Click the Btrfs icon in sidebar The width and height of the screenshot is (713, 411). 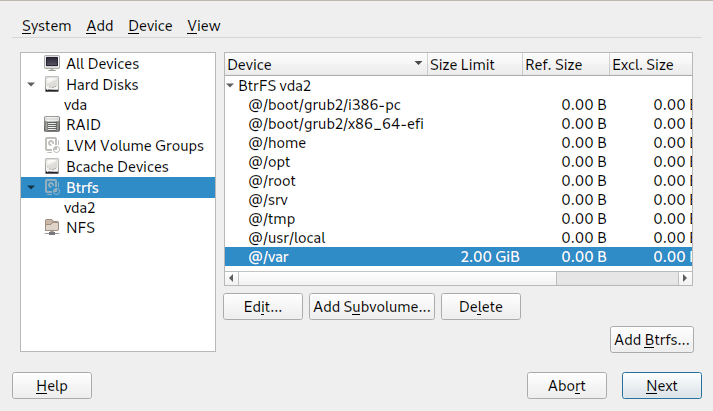52,187
